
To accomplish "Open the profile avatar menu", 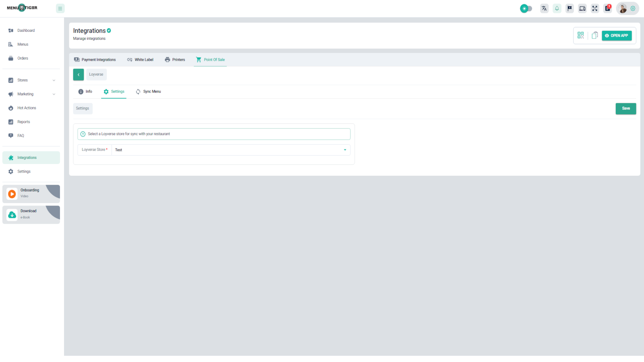I will point(623,8).
